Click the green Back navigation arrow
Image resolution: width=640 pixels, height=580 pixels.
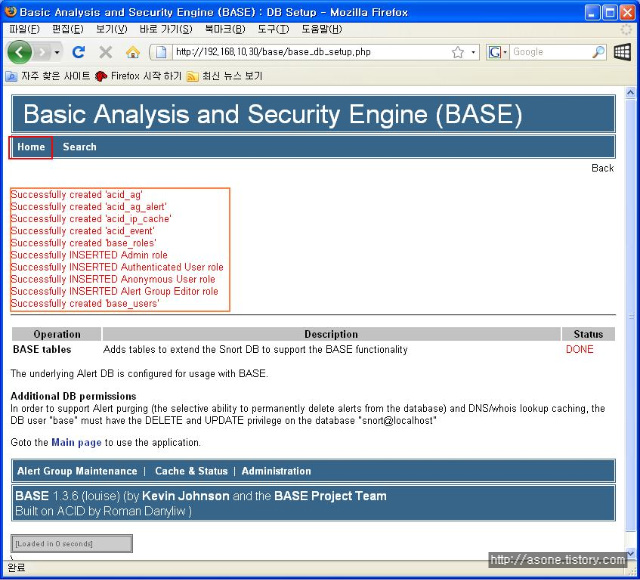coord(19,52)
